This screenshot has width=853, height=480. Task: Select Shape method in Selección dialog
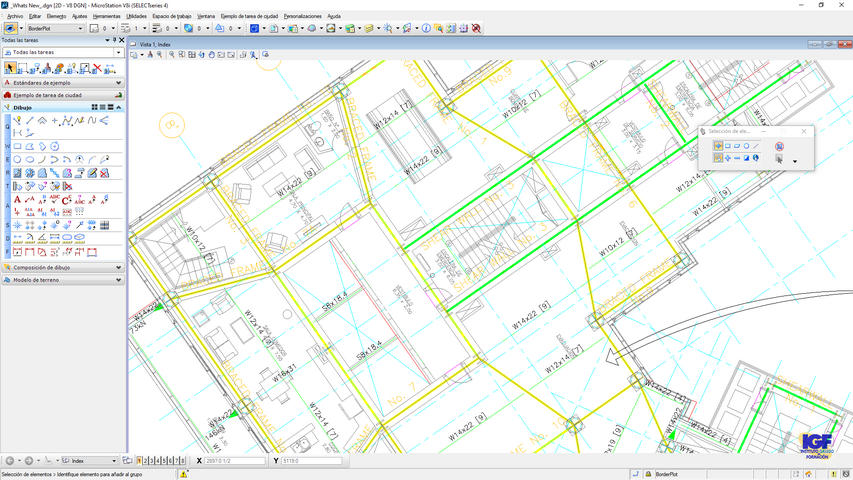point(737,146)
